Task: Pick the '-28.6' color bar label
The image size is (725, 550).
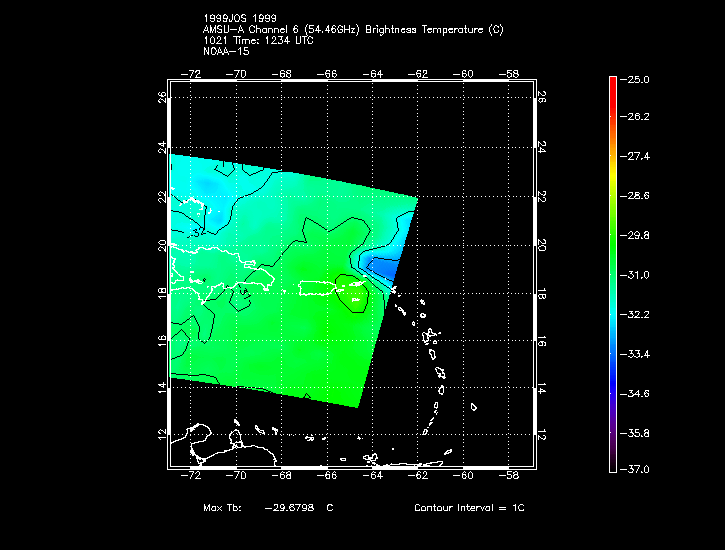Action: coord(635,196)
